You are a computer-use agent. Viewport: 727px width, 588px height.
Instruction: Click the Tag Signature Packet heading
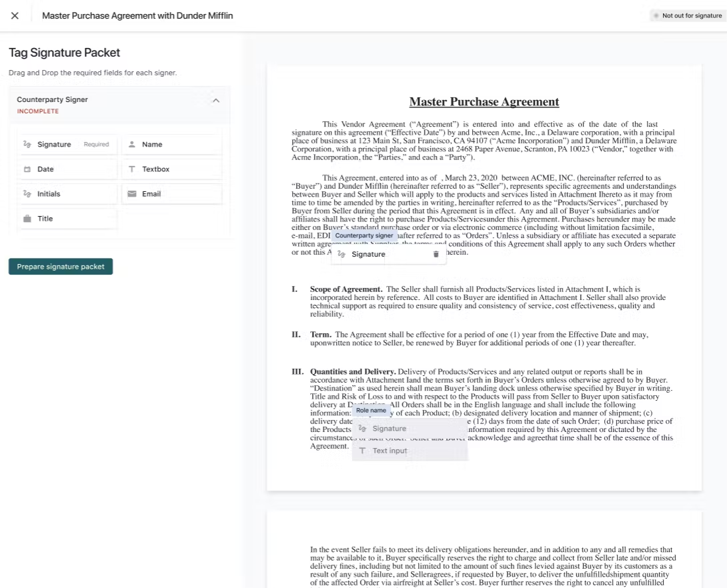65,53
